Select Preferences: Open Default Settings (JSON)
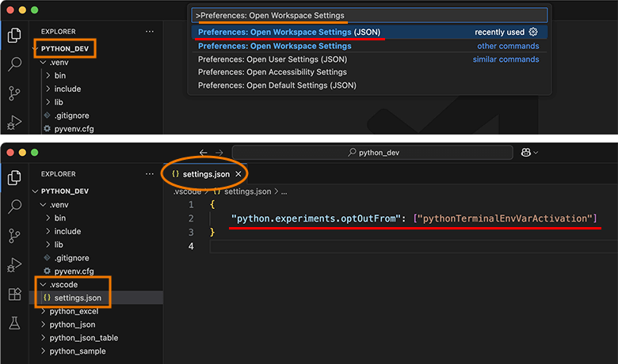The image size is (618, 364). [x=369, y=85]
